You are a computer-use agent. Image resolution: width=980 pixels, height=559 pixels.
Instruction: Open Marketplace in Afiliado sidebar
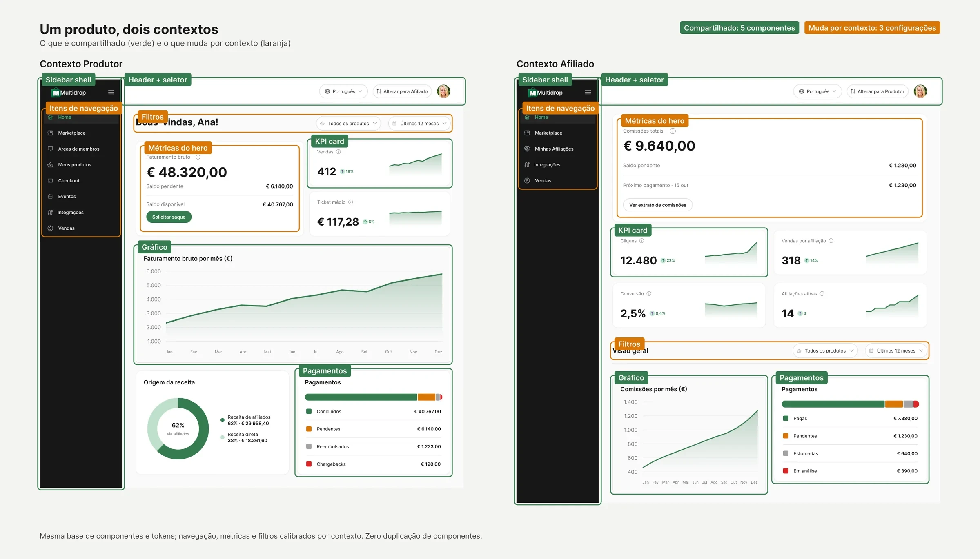[558, 133]
